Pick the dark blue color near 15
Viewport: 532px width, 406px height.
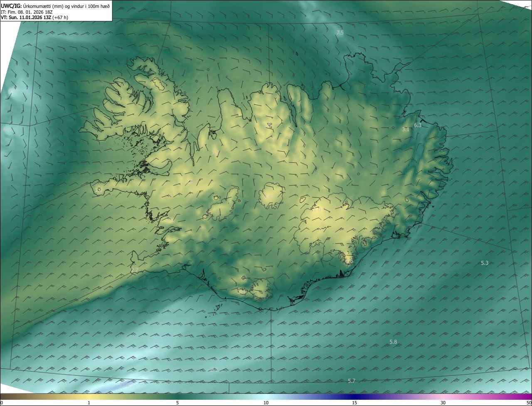pos(355,396)
